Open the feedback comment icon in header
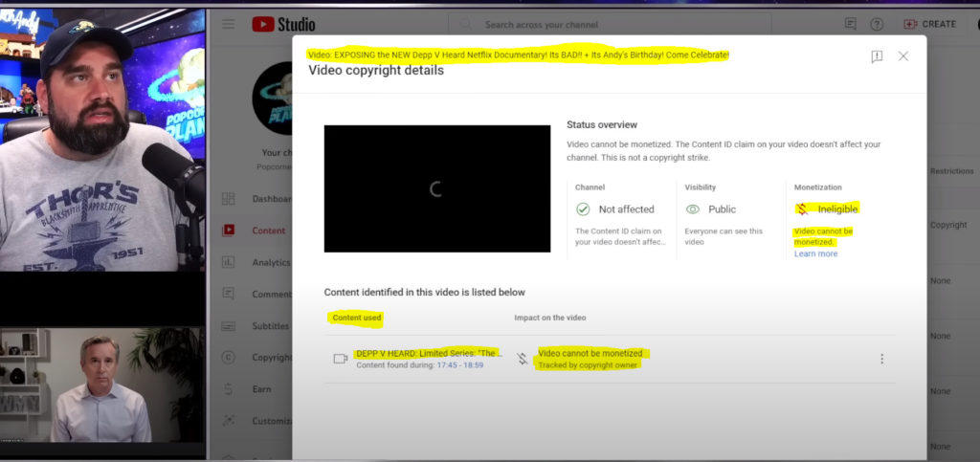The width and height of the screenshot is (980, 462). coord(850,24)
